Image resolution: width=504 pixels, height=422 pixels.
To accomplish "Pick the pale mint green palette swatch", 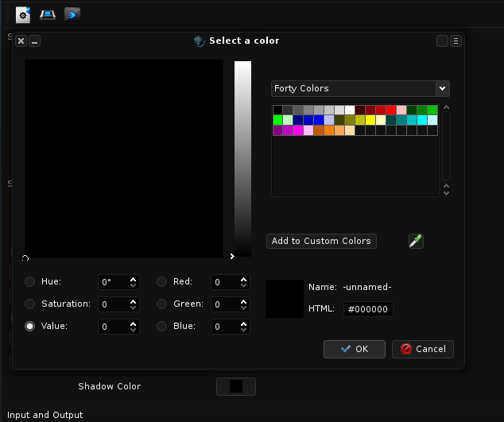I will 288,120.
